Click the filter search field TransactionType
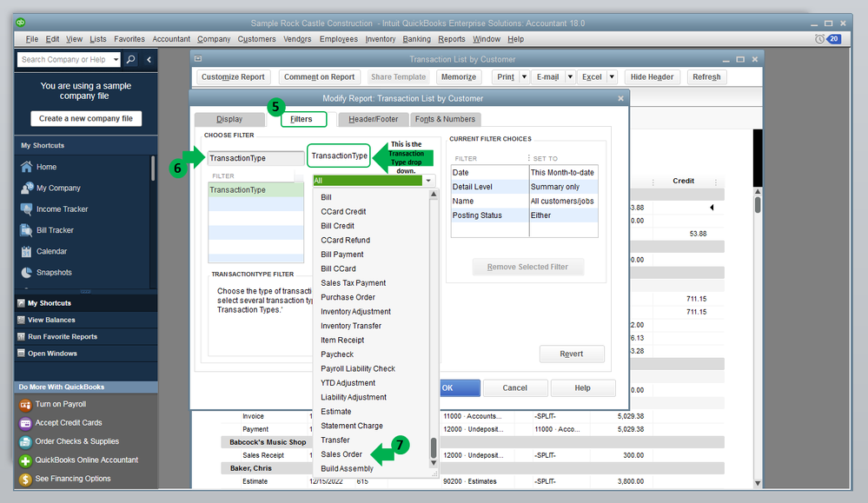This screenshot has height=503, width=868. [x=255, y=158]
